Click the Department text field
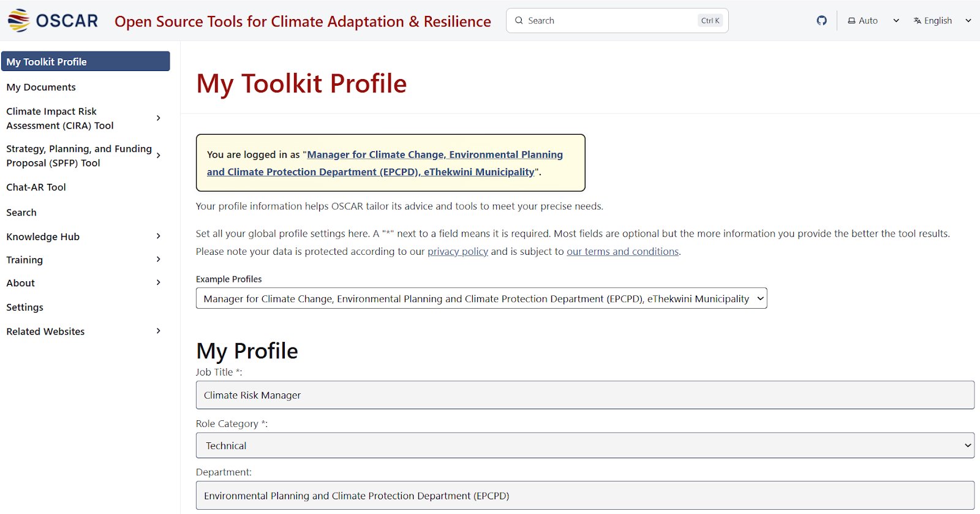The width and height of the screenshot is (980, 514). tap(584, 496)
